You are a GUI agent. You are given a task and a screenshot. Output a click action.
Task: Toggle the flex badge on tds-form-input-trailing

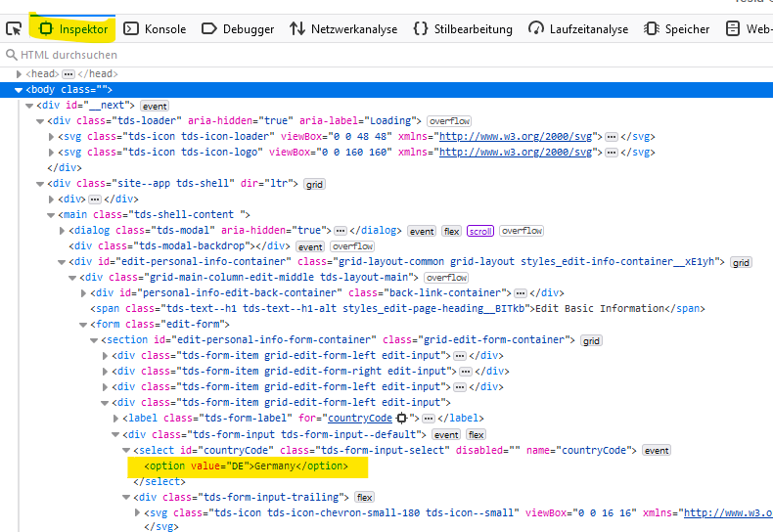point(365,498)
